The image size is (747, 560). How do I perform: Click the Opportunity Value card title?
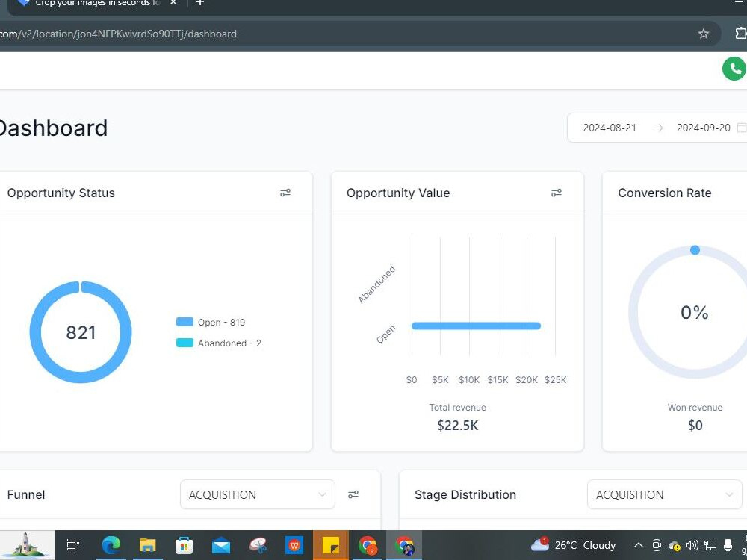(398, 193)
